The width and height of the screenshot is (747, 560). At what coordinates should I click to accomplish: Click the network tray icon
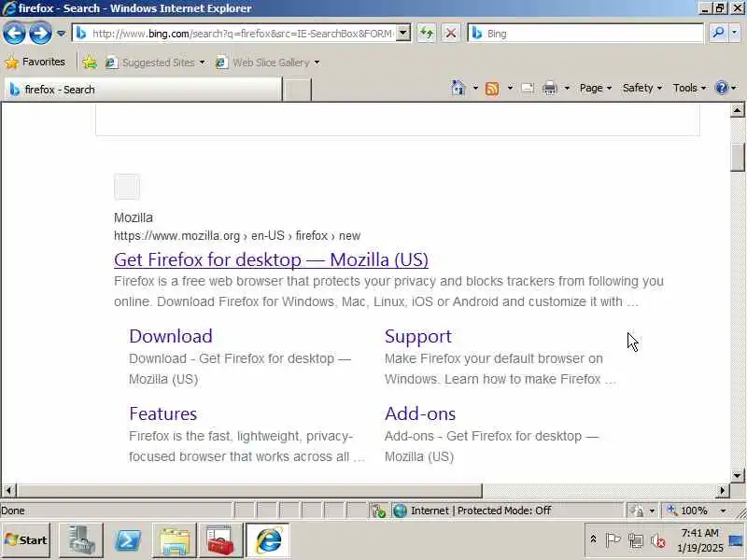coord(636,540)
